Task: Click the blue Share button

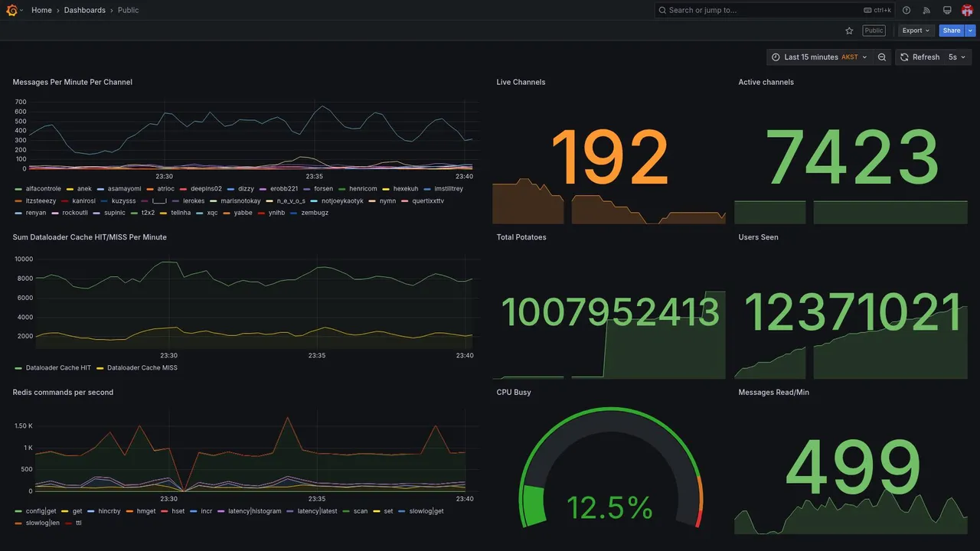Action: click(952, 31)
